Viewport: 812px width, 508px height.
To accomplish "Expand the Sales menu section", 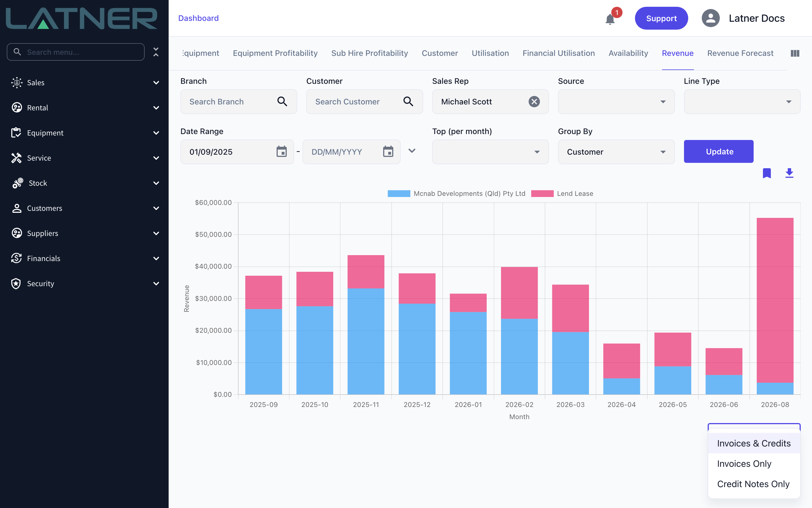I will point(156,83).
